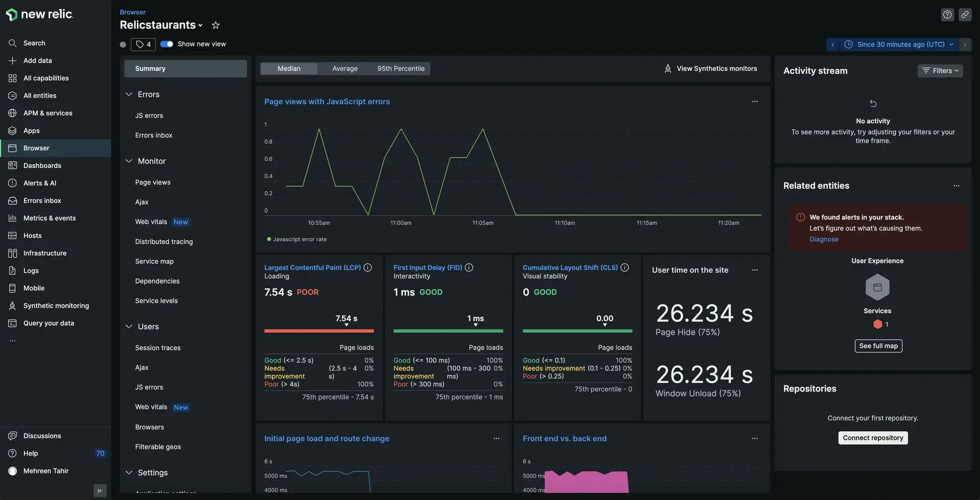Select the Median tab
Screen dimensions: 980x500
click(x=289, y=69)
